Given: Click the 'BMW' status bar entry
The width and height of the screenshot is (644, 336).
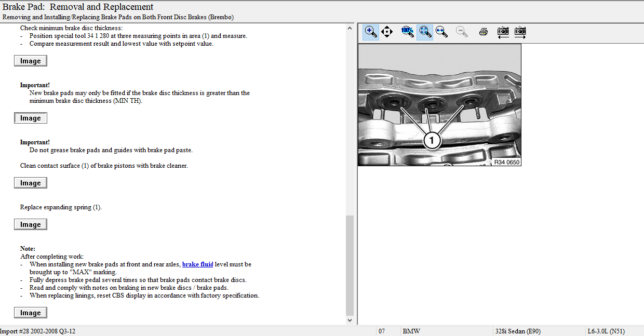Looking at the screenshot, I should click(x=411, y=331).
